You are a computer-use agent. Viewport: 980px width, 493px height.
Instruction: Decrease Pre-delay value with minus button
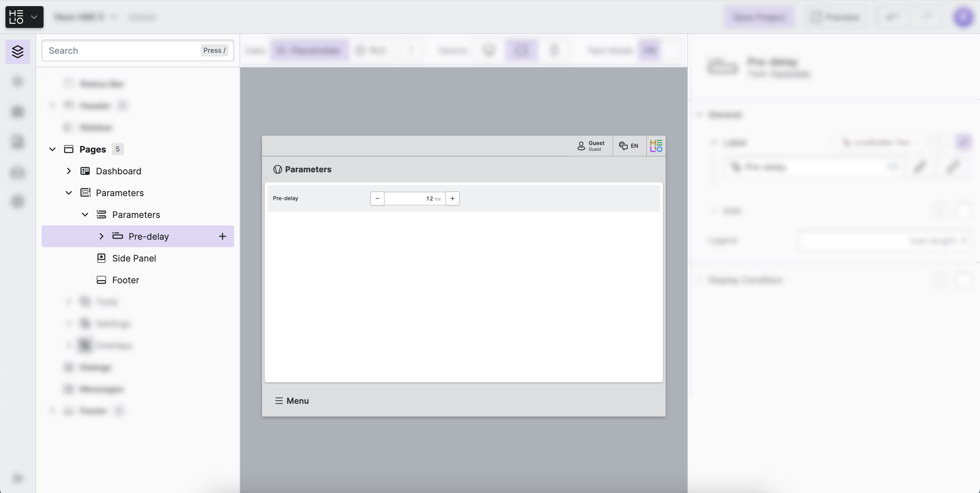click(377, 198)
